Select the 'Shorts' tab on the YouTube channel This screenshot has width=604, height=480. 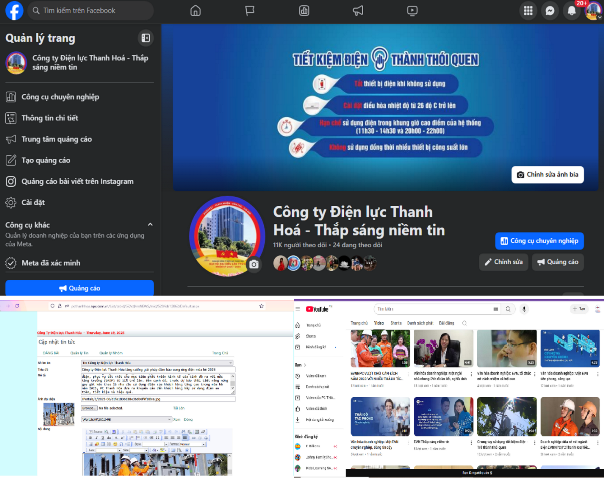pyautogui.click(x=396, y=323)
